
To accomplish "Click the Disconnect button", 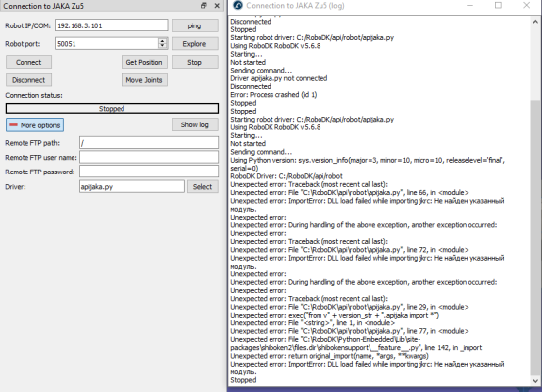I will [x=28, y=80].
